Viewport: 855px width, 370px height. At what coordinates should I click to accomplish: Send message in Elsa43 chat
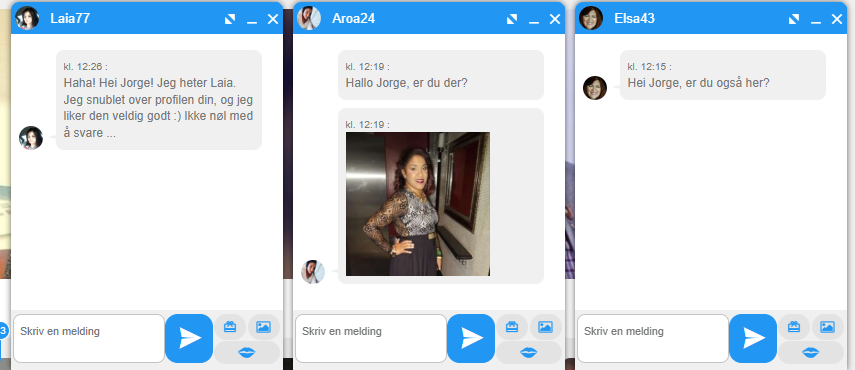coord(753,338)
